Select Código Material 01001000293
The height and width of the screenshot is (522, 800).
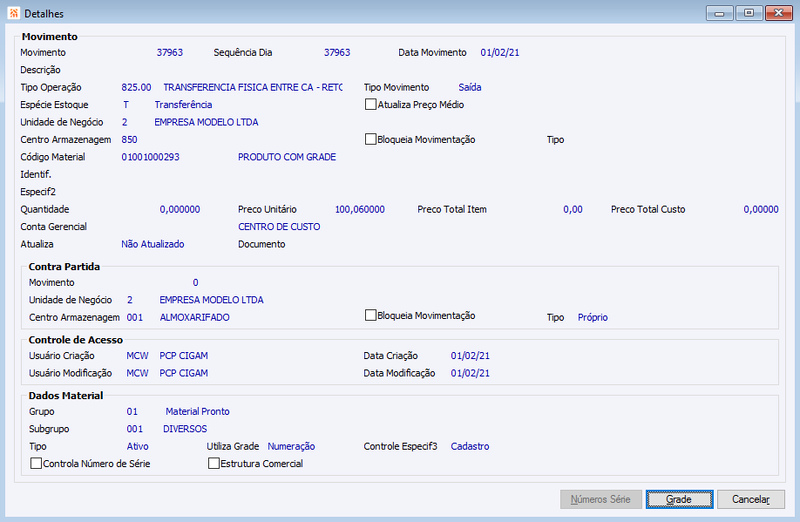tap(150, 157)
